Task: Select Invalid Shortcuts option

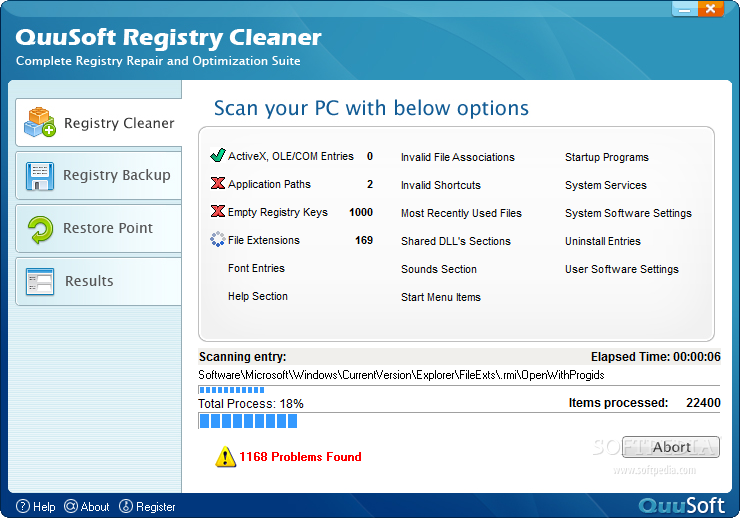Action: tap(441, 185)
